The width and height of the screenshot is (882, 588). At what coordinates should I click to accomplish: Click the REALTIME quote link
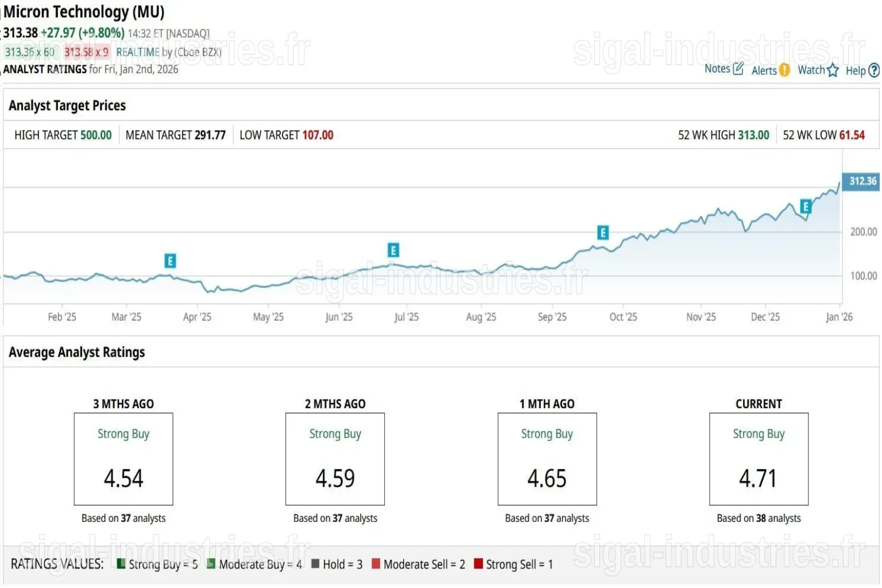138,52
